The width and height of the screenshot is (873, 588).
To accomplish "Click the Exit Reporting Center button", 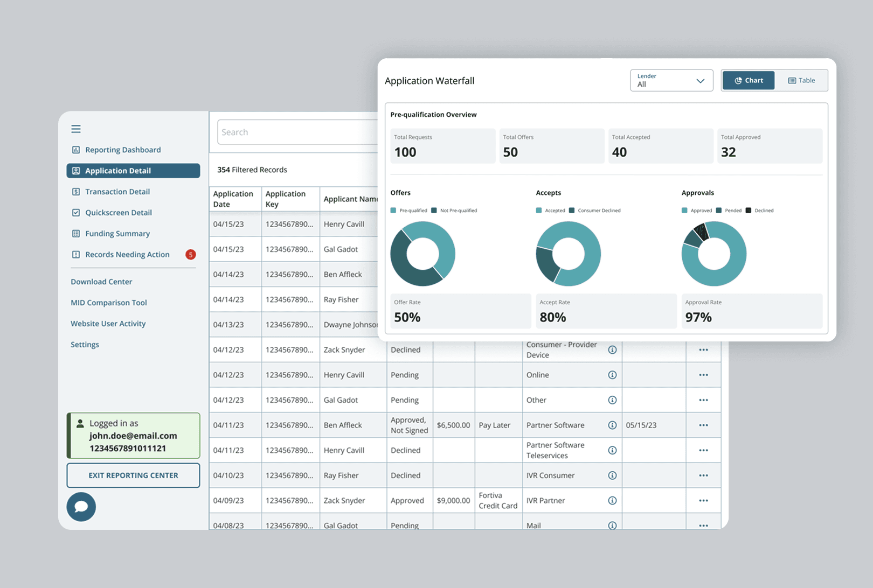I will click(x=133, y=475).
